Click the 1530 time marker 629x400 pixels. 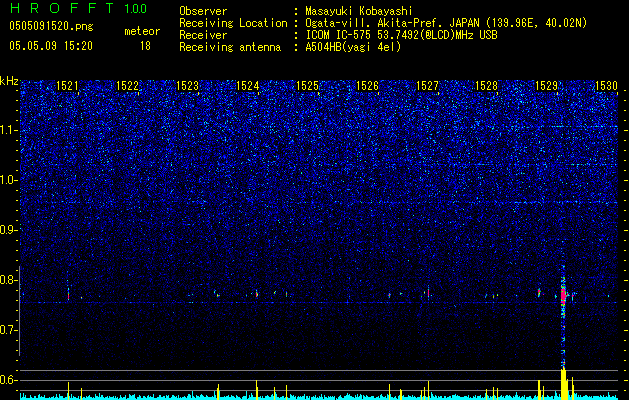coord(607,86)
